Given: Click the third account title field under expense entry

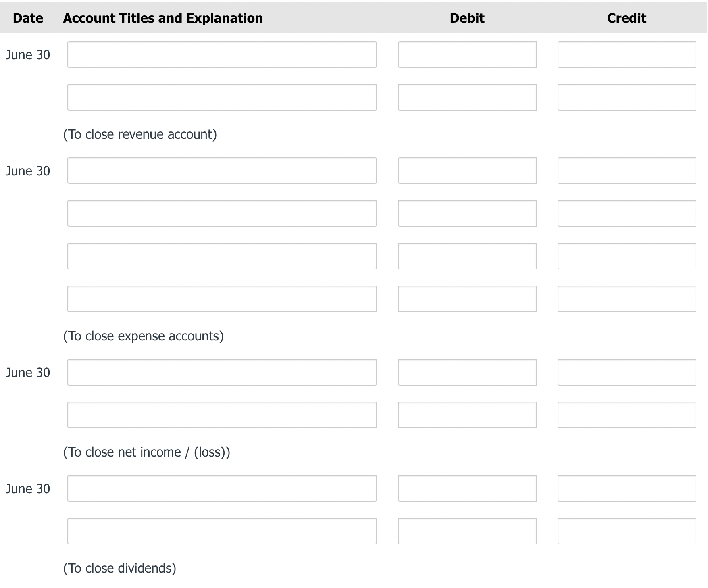Looking at the screenshot, I should coord(222,256).
